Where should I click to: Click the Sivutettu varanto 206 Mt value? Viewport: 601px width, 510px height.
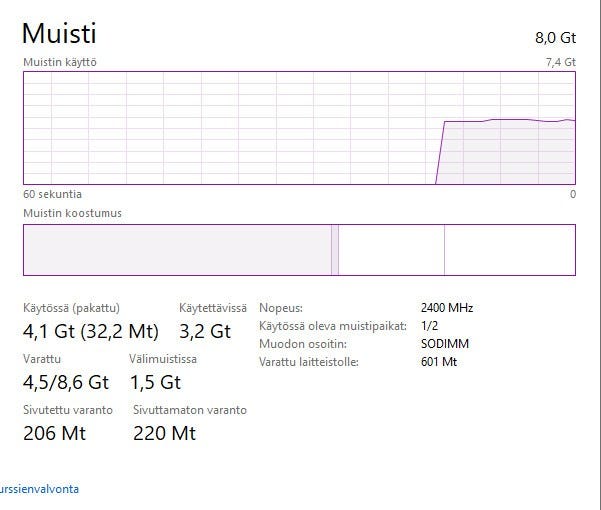pyautogui.click(x=54, y=433)
